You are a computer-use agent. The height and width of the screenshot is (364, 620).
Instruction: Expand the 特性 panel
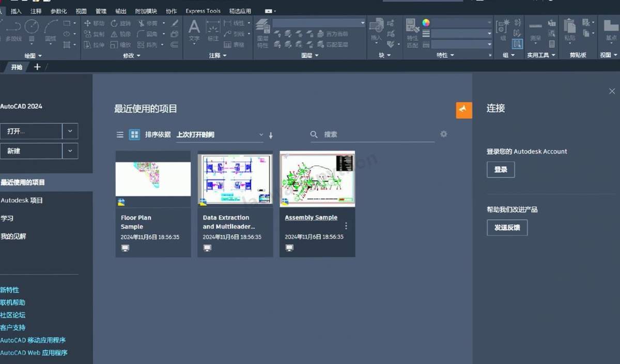[x=445, y=55]
